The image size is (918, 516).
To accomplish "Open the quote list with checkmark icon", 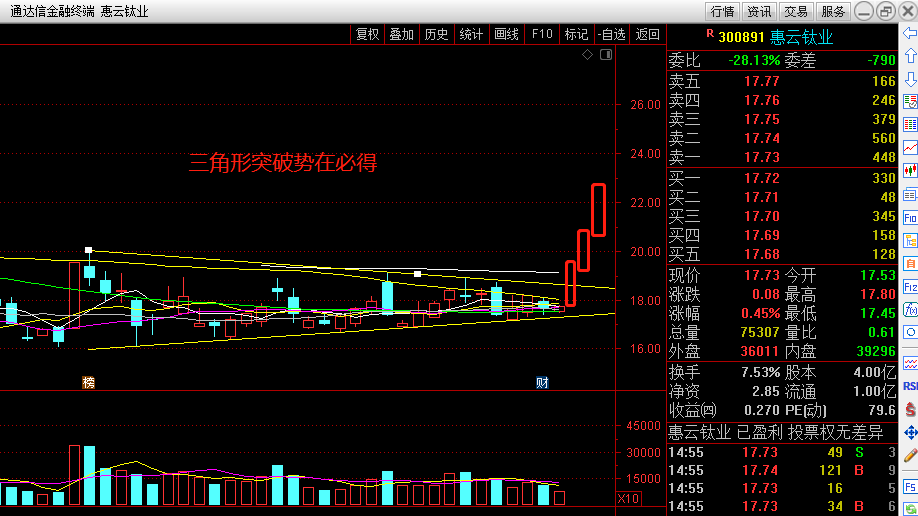I will [x=910, y=102].
